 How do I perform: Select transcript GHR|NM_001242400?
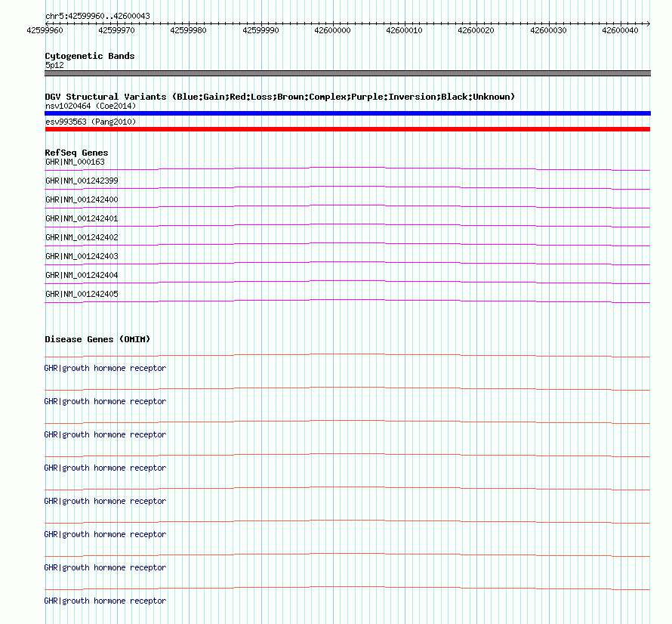[82, 200]
